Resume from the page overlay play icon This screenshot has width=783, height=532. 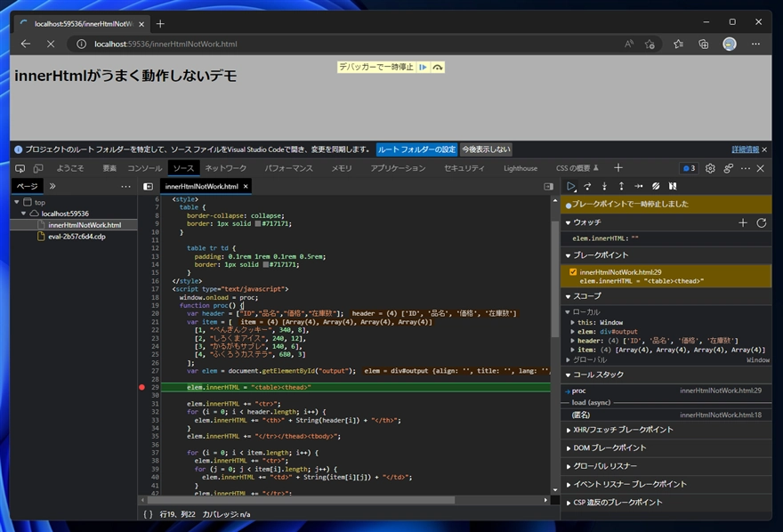click(423, 67)
